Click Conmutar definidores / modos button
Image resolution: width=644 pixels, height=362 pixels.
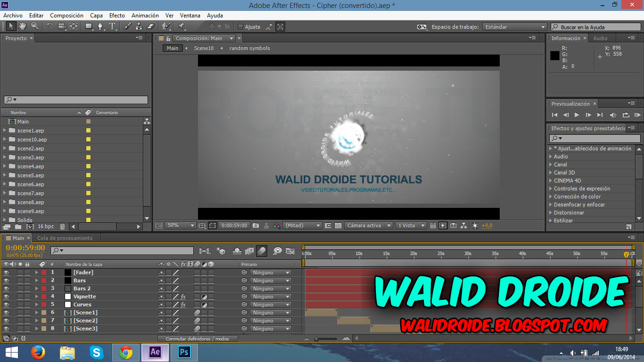point(198,338)
